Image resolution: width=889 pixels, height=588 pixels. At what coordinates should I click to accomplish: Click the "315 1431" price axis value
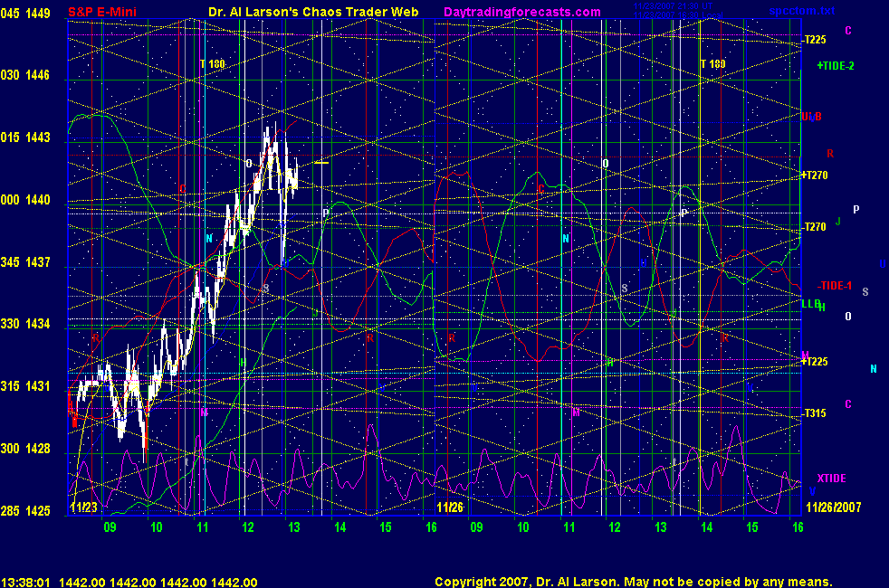[25, 385]
